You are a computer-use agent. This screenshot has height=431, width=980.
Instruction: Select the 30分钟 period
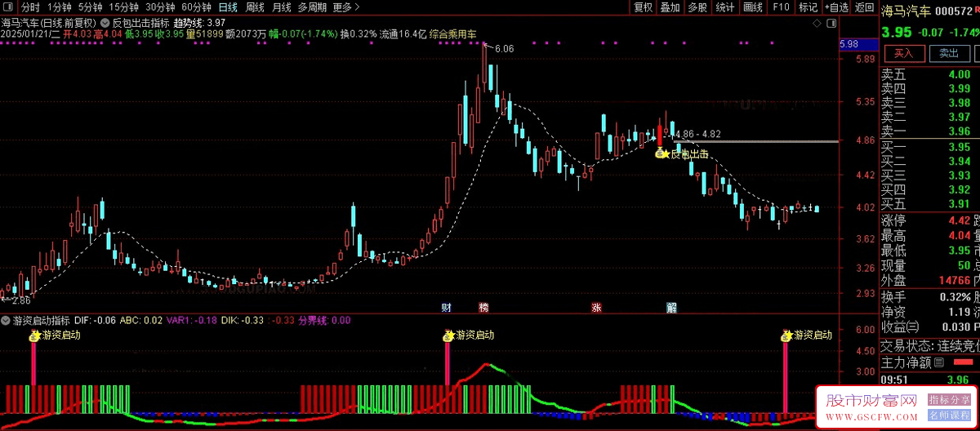click(161, 7)
